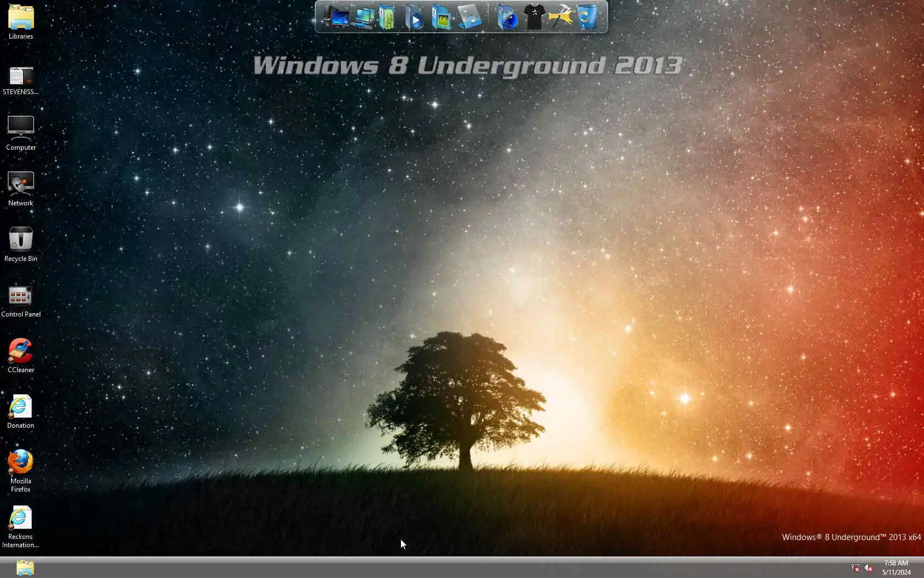
Task: Select the Network desktop icon
Action: click(x=21, y=189)
